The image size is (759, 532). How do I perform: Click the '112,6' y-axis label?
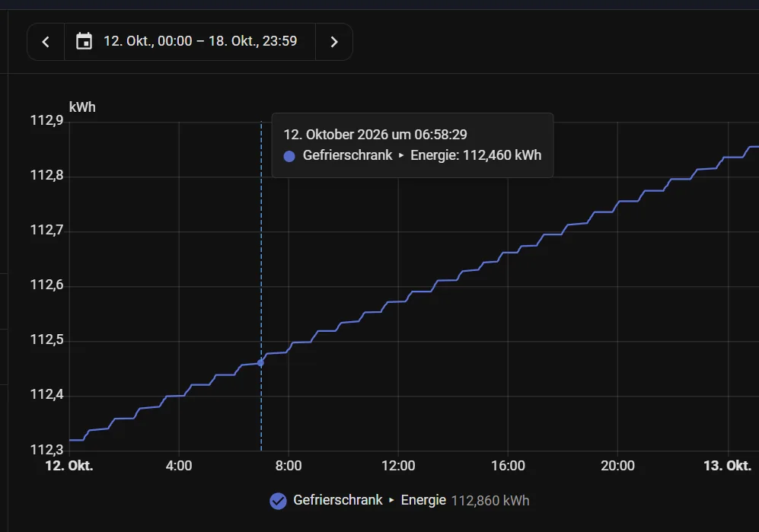[x=47, y=285]
